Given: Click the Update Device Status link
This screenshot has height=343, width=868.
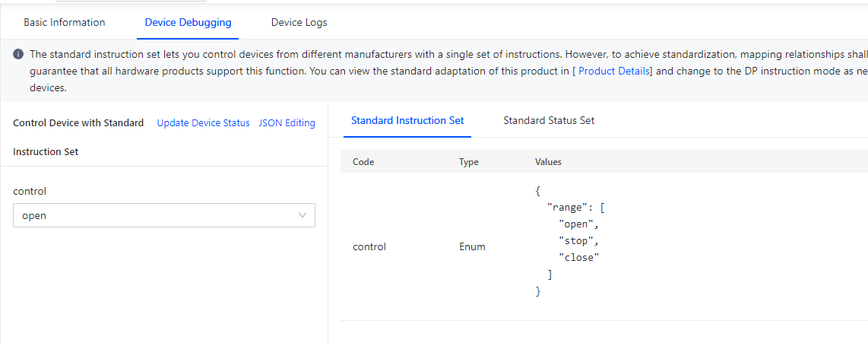Looking at the screenshot, I should [x=203, y=123].
